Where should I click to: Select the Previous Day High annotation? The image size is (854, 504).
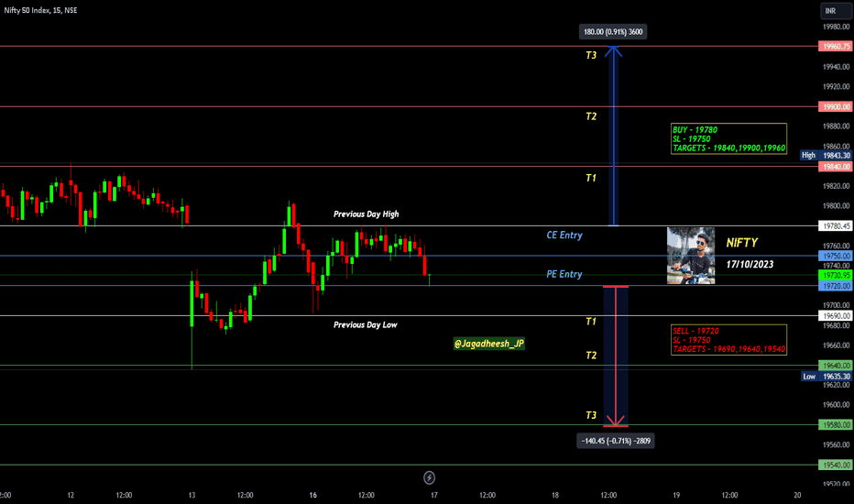(x=366, y=214)
